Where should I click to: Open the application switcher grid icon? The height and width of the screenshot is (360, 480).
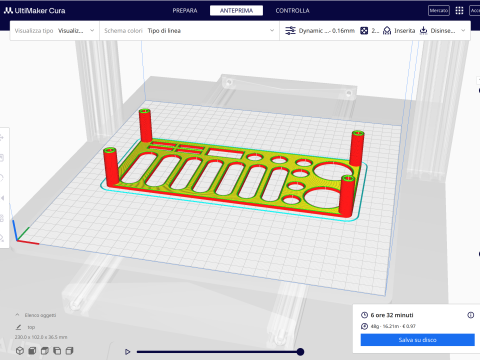point(459,11)
